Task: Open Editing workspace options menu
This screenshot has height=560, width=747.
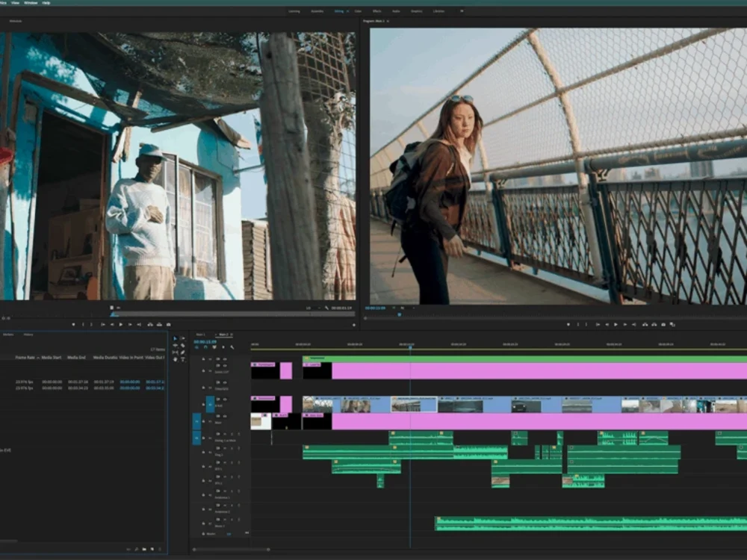Action: (347, 11)
